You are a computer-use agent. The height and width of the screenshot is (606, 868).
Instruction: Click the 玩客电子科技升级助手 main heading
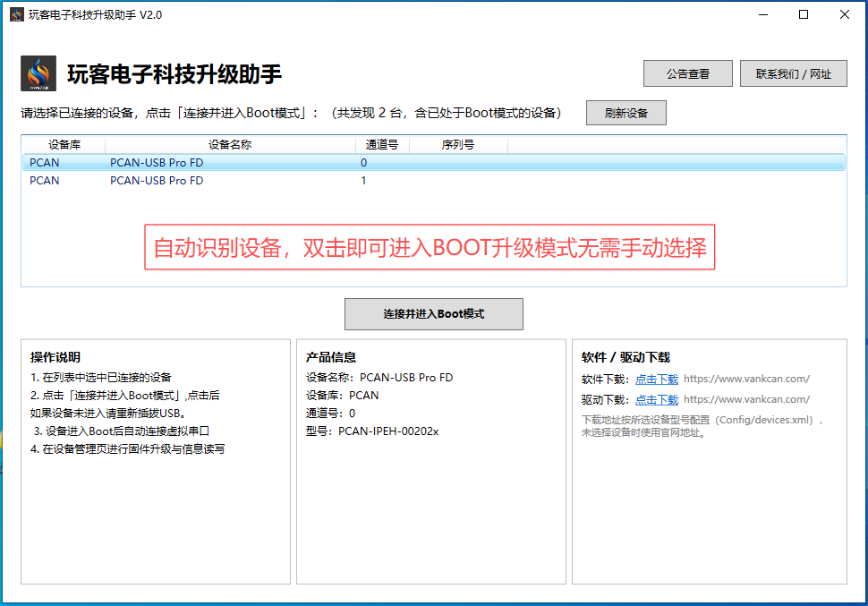click(174, 73)
